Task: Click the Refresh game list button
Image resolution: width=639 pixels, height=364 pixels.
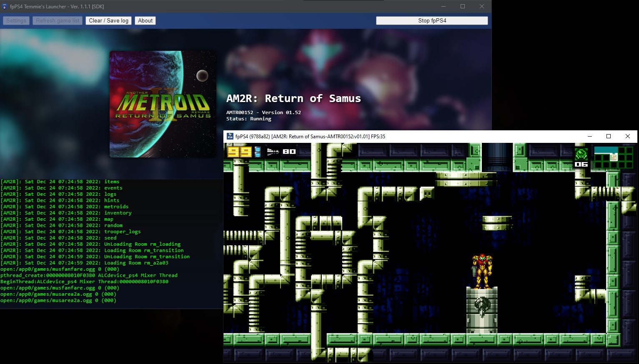Action: click(58, 20)
